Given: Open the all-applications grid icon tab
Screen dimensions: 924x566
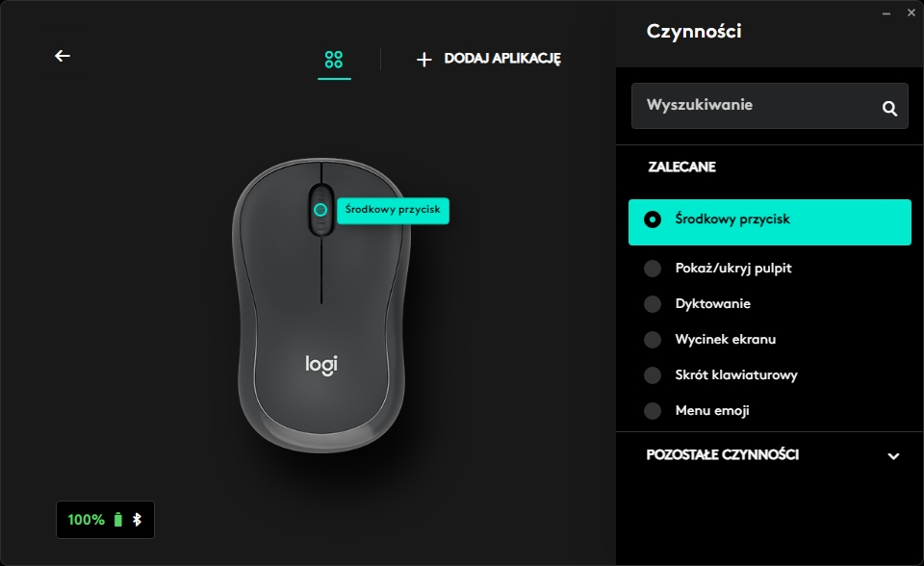Looking at the screenshot, I should point(334,60).
